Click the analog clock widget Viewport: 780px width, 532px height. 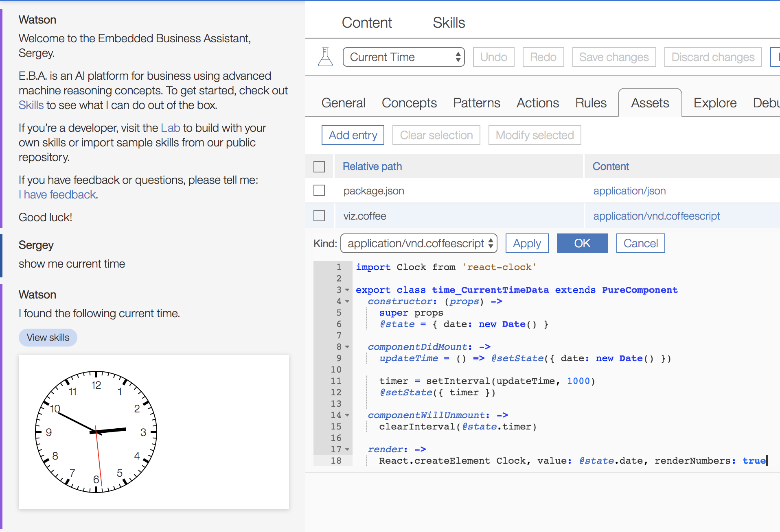[96, 432]
